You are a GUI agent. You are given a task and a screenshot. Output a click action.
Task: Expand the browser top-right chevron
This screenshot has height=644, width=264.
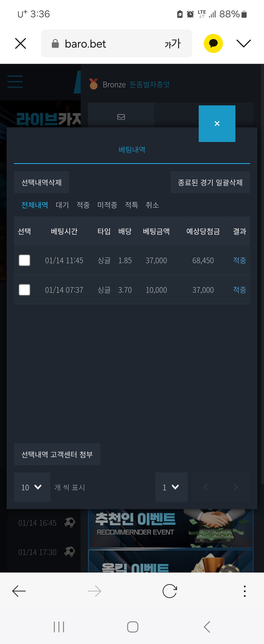point(243,43)
